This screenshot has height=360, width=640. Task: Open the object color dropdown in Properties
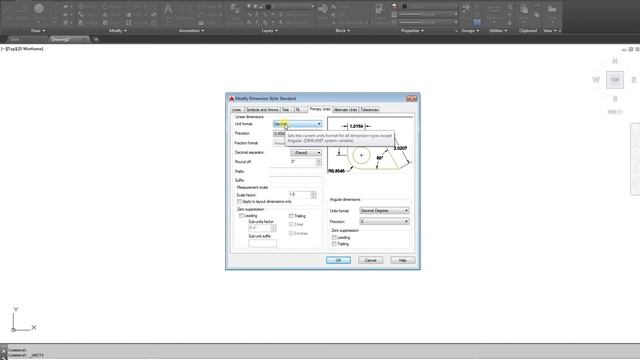pos(429,7)
